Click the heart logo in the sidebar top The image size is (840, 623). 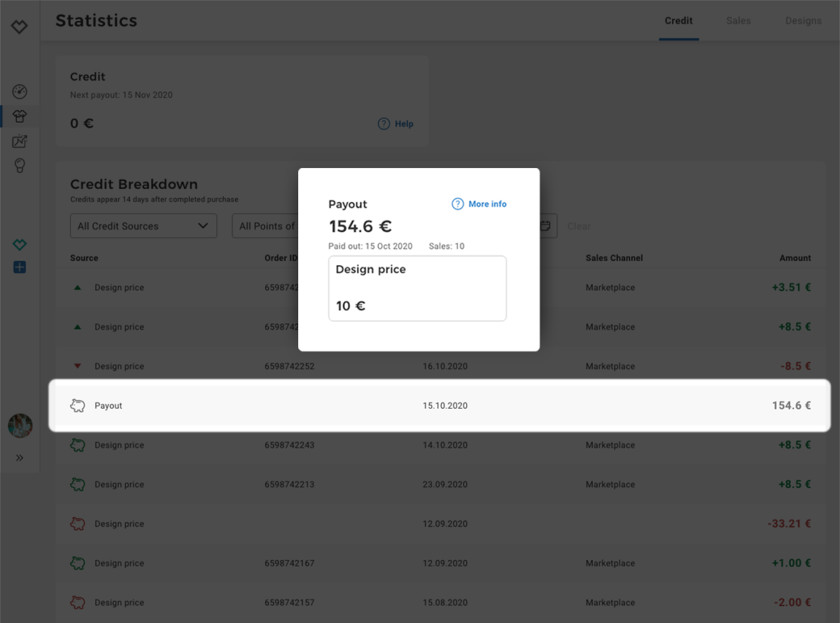20,27
